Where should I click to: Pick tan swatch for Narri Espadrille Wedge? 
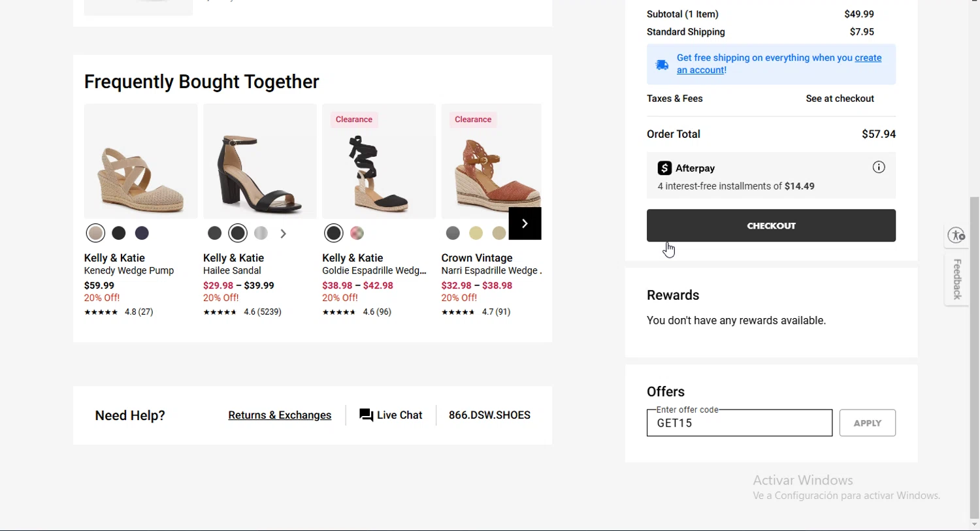[x=499, y=233]
